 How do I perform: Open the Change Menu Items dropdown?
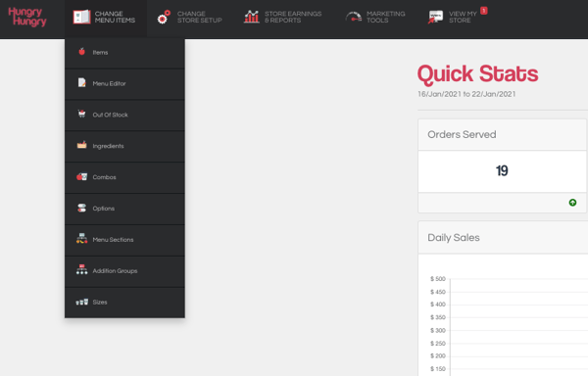pos(106,18)
